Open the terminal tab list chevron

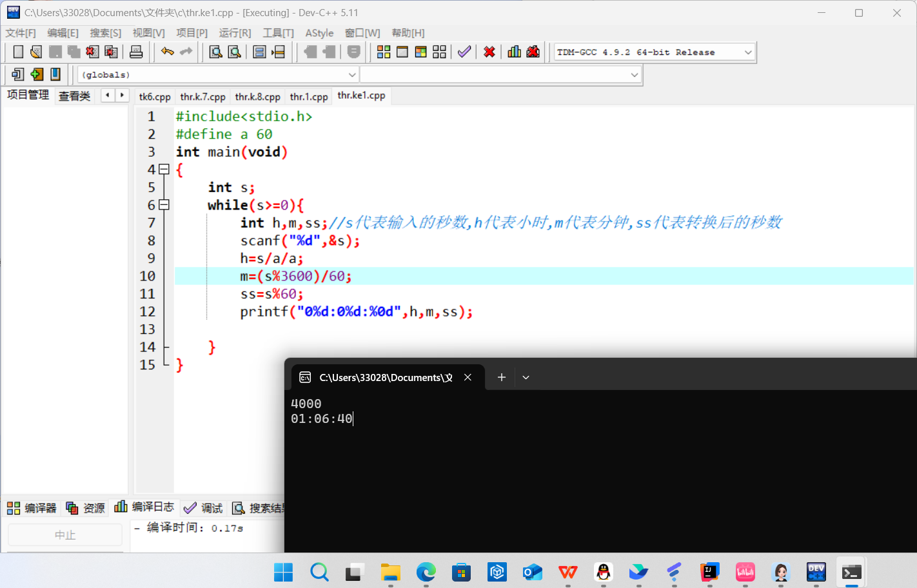click(526, 378)
